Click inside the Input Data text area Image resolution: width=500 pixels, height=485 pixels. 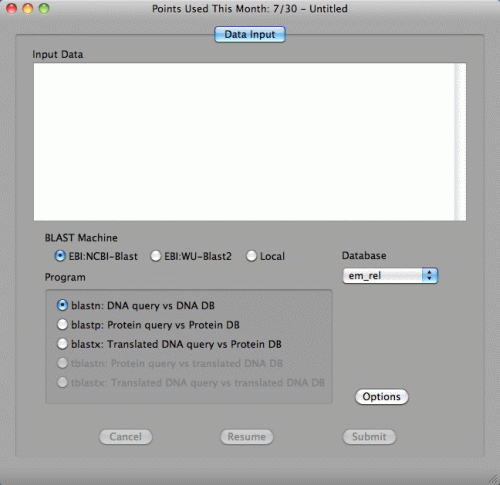tap(244, 142)
